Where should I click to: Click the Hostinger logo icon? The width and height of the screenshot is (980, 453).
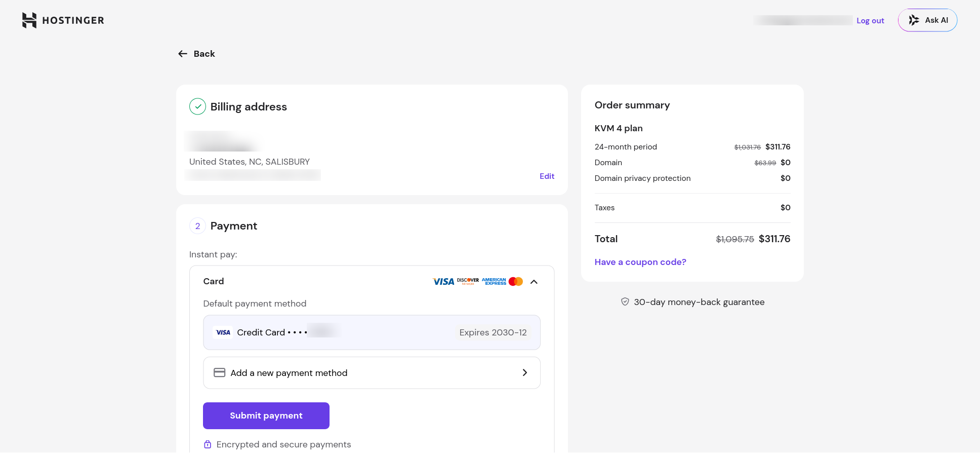point(29,20)
